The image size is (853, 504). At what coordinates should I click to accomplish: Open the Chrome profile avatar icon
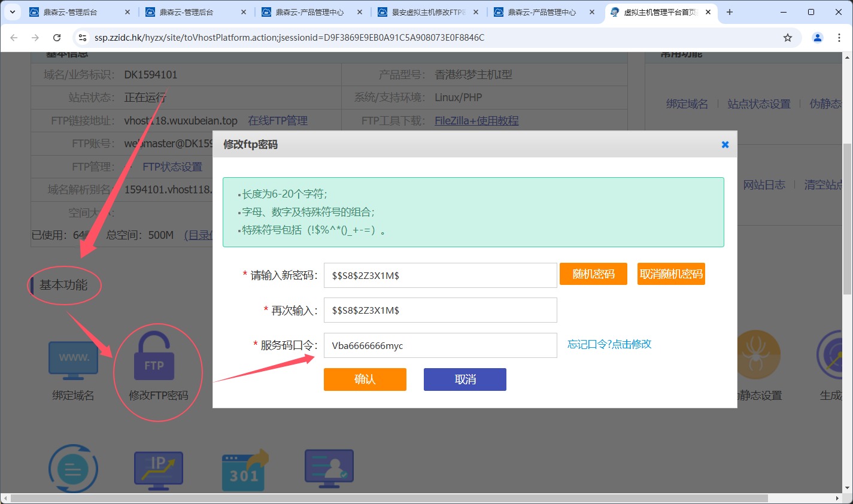coord(817,38)
